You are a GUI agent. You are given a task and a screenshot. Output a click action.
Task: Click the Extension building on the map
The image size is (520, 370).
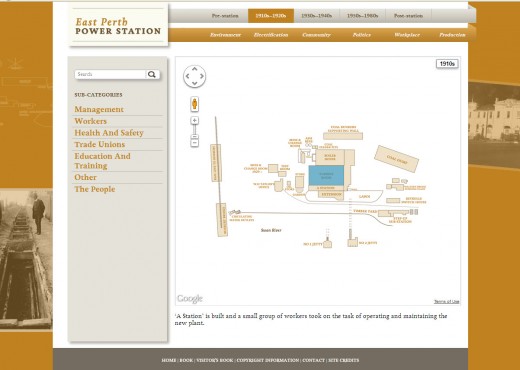(x=331, y=195)
